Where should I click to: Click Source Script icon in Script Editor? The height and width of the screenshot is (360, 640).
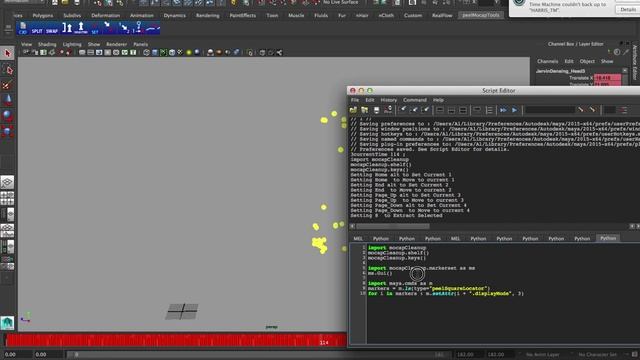pyautogui.click(x=364, y=110)
